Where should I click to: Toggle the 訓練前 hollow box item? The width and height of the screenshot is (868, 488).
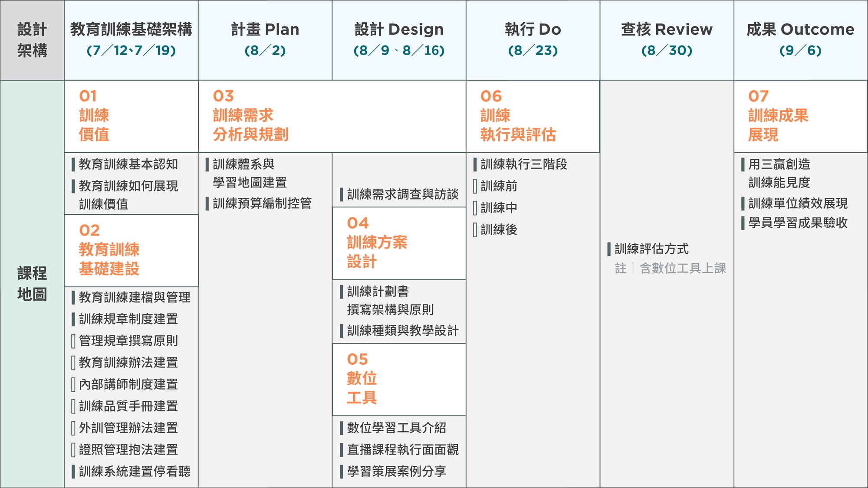tap(475, 186)
